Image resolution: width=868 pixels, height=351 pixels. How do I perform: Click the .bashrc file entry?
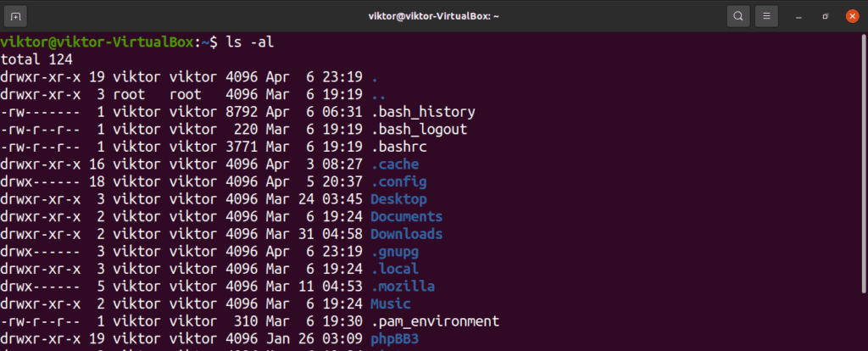pyautogui.click(x=399, y=147)
